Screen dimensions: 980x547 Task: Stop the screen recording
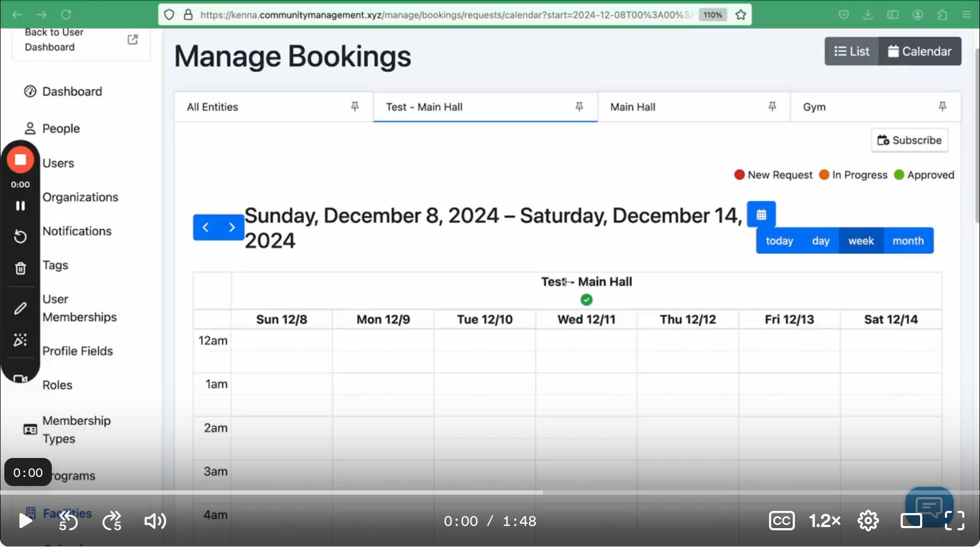tap(21, 160)
